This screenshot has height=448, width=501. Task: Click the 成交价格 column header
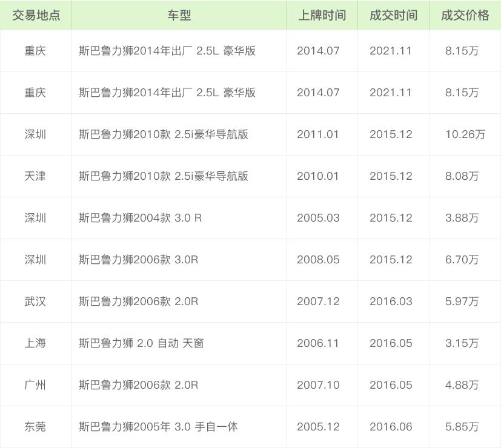(465, 15)
